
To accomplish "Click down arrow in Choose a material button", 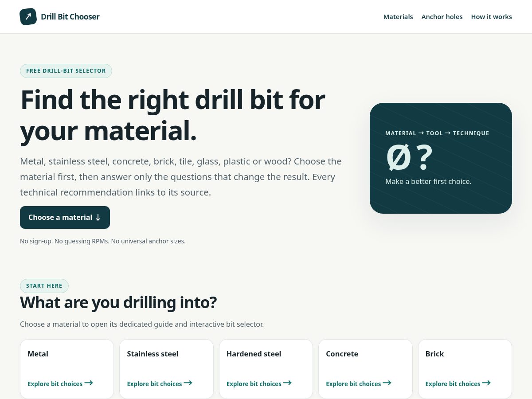I will click(x=98, y=217).
